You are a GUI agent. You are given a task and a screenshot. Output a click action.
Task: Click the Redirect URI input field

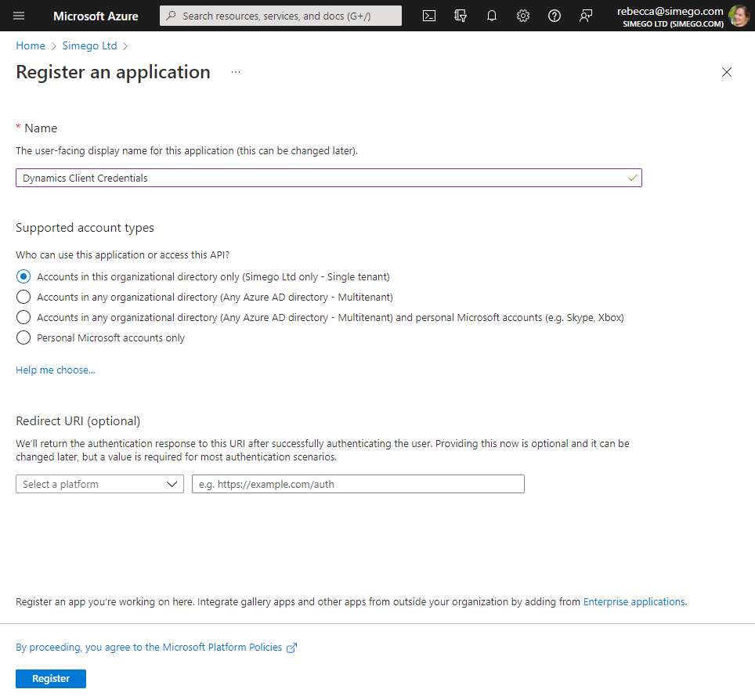click(x=358, y=485)
